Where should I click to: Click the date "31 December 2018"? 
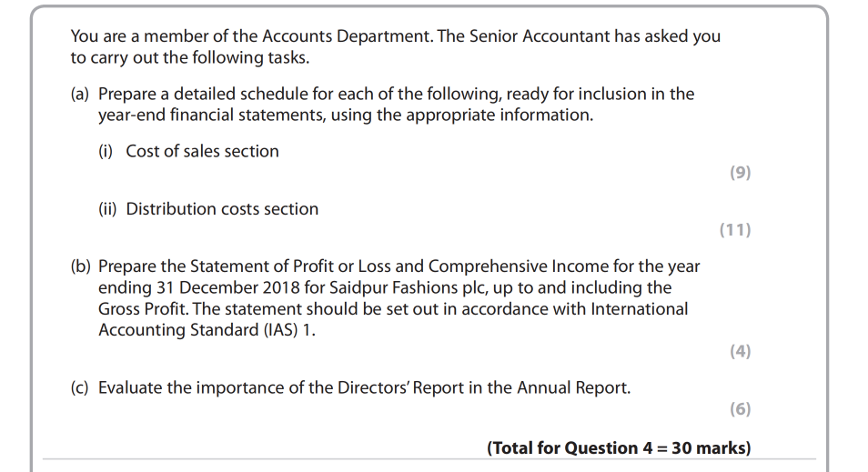(x=162, y=287)
